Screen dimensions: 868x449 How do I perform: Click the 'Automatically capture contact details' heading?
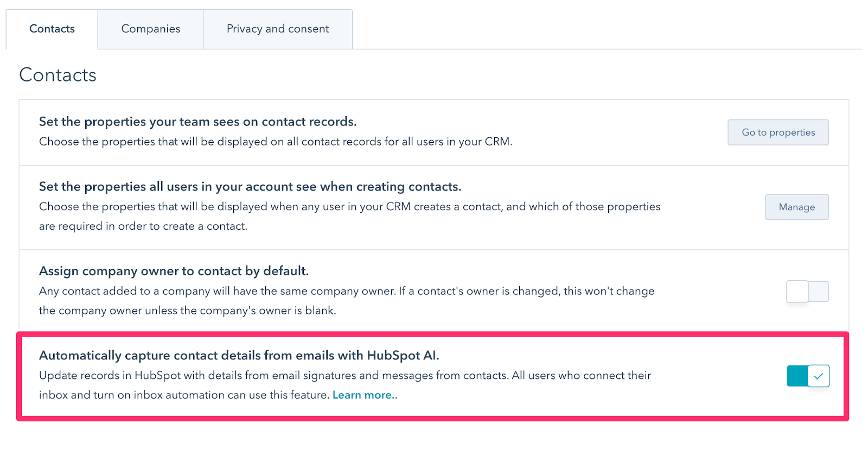239,356
